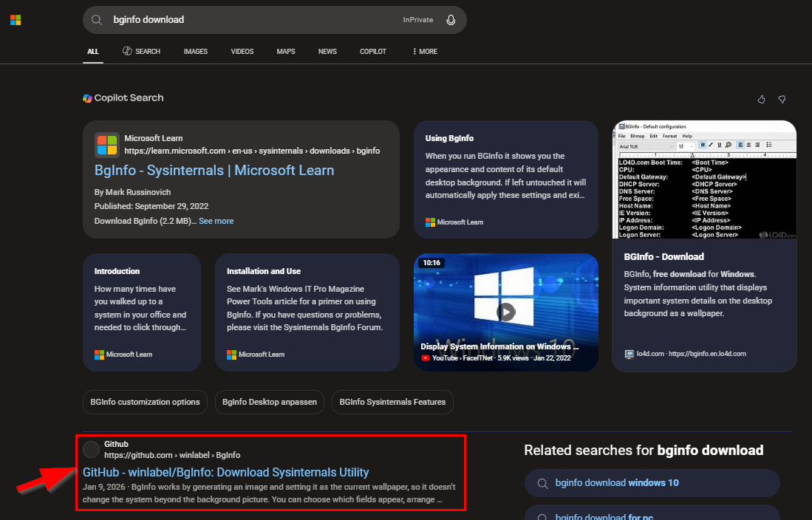The image size is (812, 520).
Task: Open BgInfo - Sysinternals Microsoft Learn link
Action: click(x=214, y=171)
